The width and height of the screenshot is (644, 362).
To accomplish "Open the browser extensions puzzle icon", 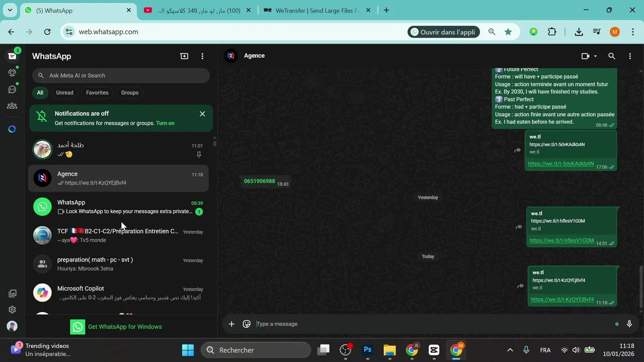I will coord(552,32).
